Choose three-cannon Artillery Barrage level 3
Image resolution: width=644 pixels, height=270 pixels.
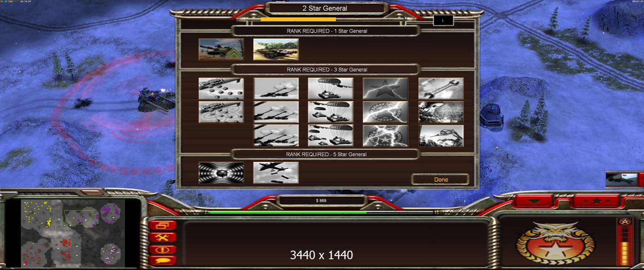276,135
